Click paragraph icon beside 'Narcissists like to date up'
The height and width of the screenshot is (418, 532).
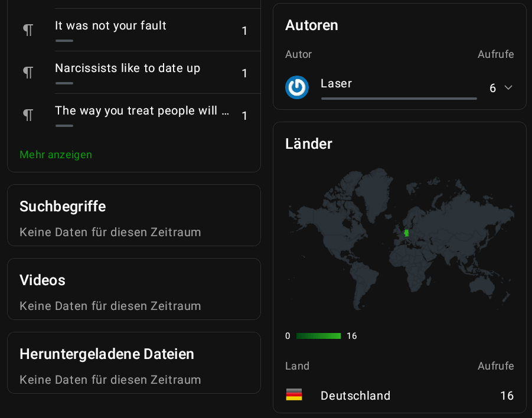28,73
